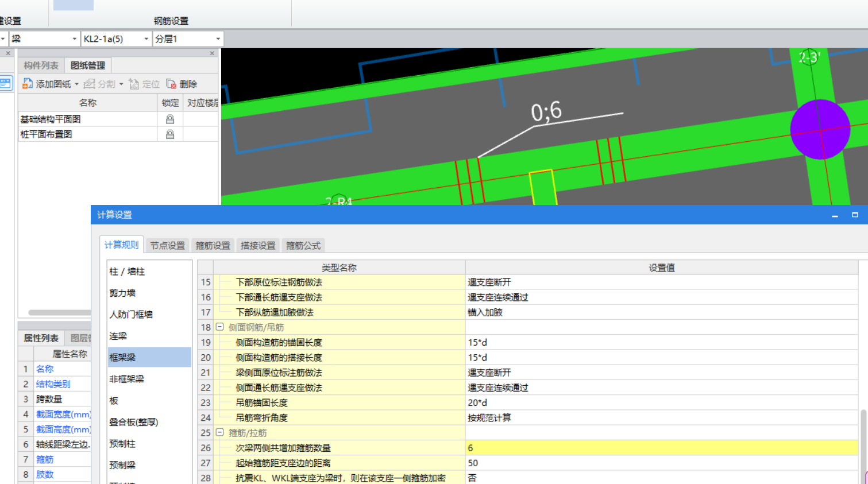The image size is (868, 484).
Task: Click the 名称 property link
Action: click(x=45, y=369)
